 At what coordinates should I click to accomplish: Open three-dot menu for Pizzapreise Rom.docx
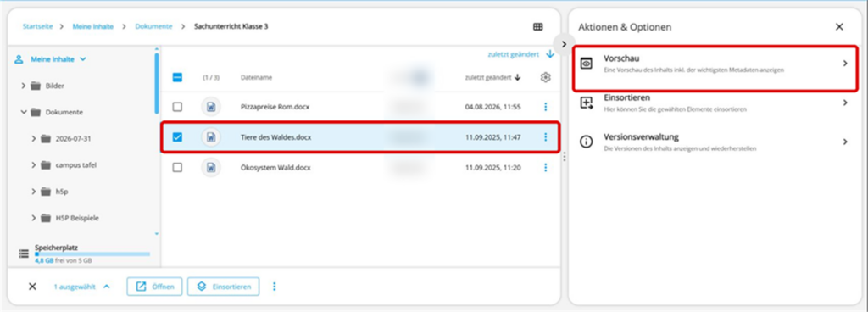click(545, 107)
